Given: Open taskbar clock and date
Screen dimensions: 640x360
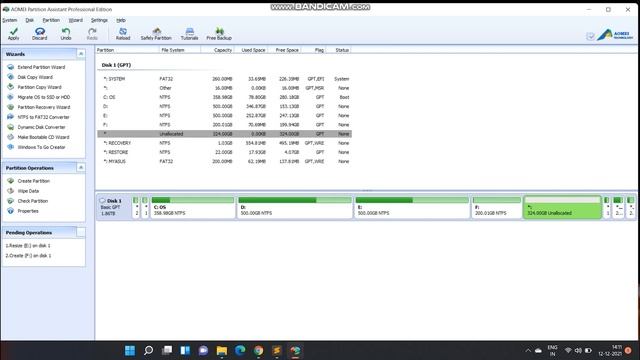Looking at the screenshot, I should [610, 350].
